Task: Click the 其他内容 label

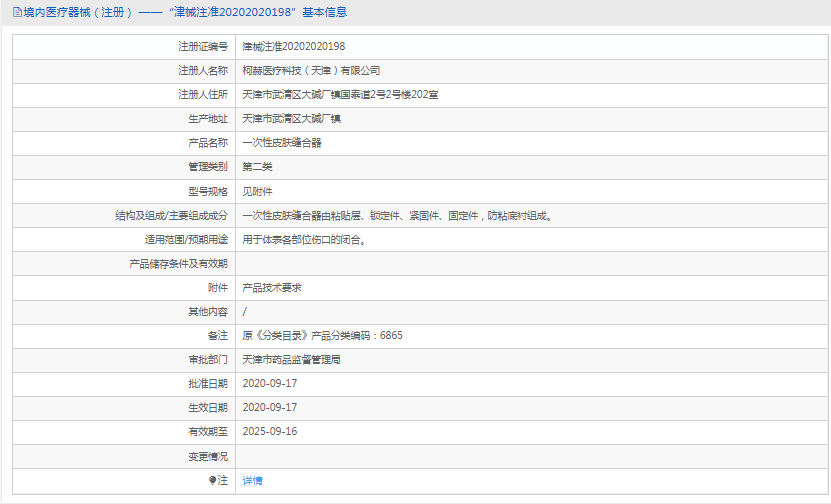Action: [x=208, y=312]
